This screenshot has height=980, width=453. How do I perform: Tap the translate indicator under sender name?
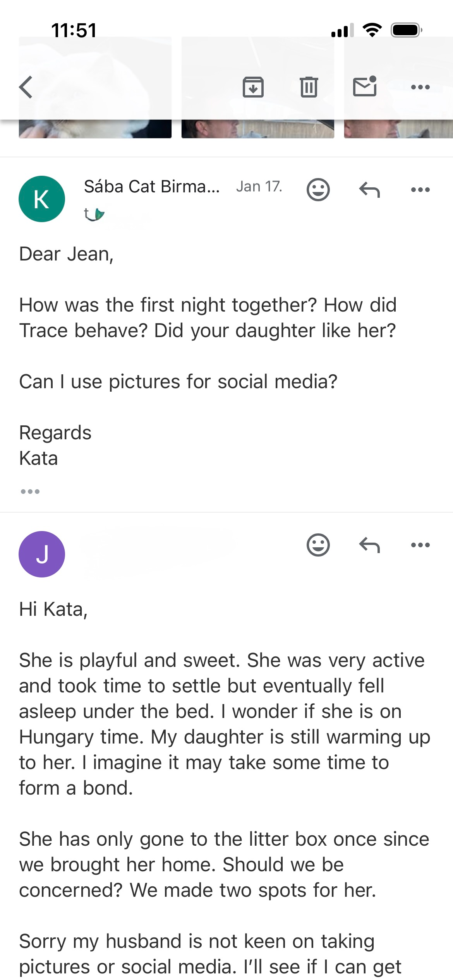(94, 214)
